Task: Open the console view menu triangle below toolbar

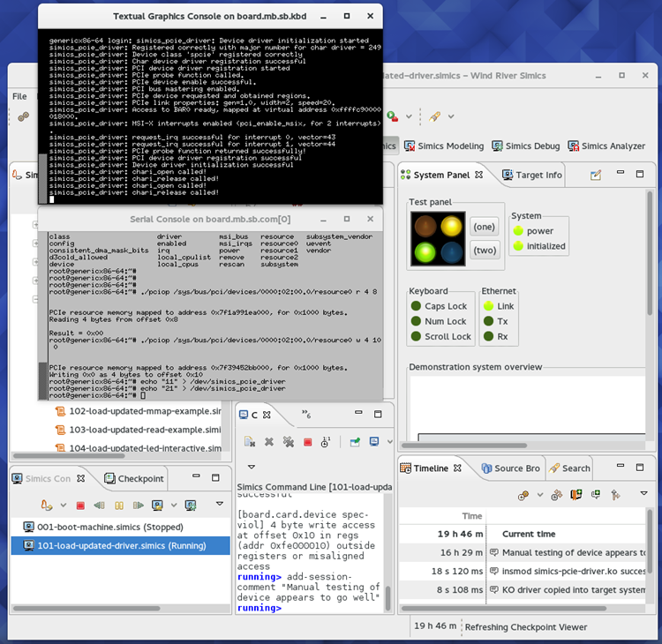Action: pos(252,467)
